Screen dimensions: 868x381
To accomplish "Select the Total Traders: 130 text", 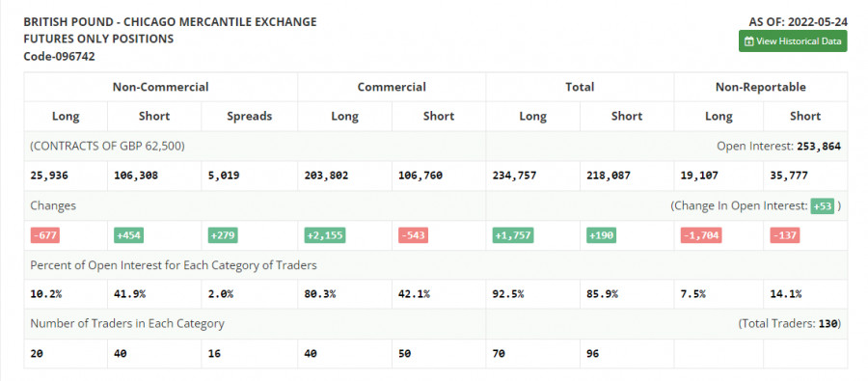I will pos(790,323).
